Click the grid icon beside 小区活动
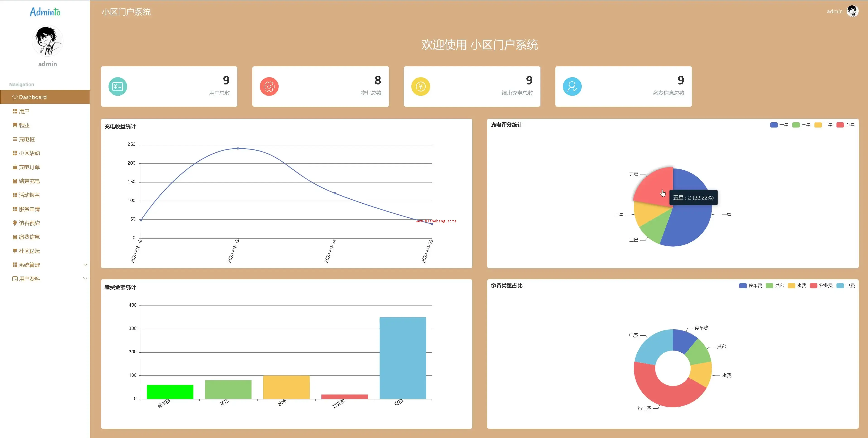 pyautogui.click(x=15, y=153)
